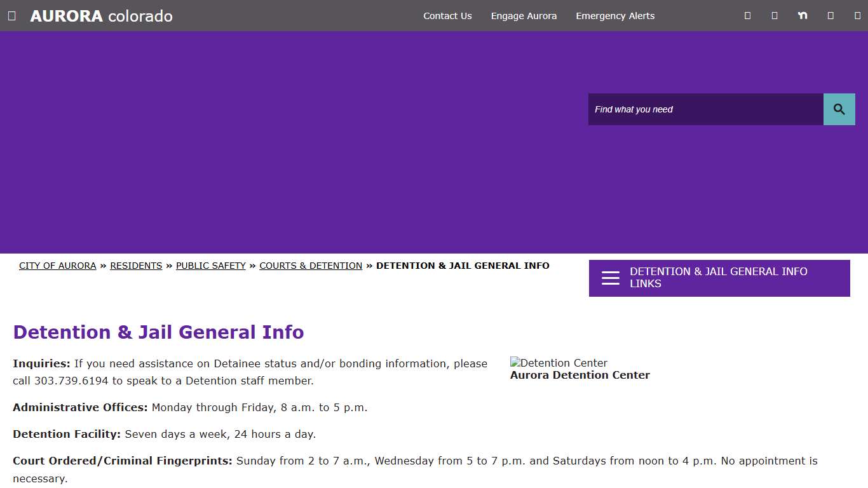The width and height of the screenshot is (868, 488).
Task: Select Engage Aurora in the top navigation
Action: 524,16
